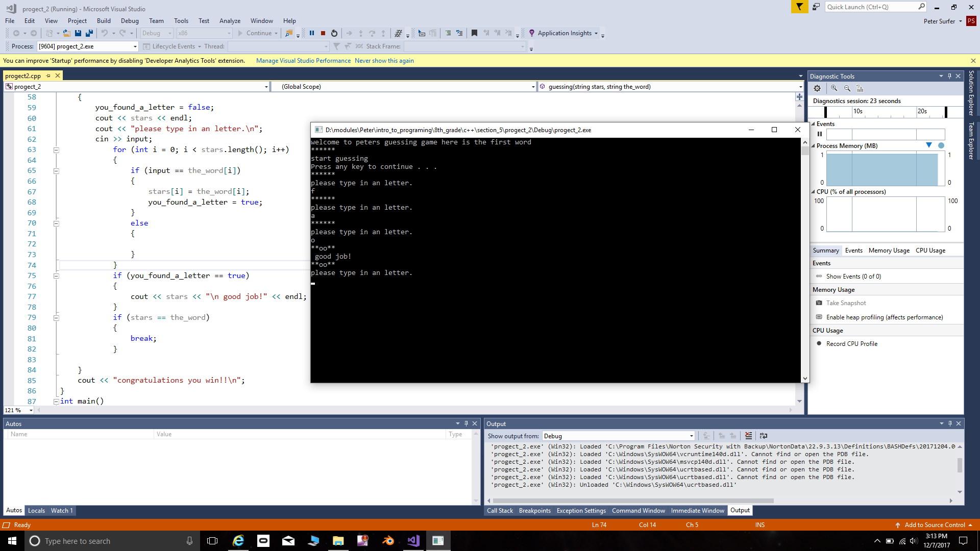
Task: Open Visual Studio from the Windows taskbar
Action: (x=413, y=541)
